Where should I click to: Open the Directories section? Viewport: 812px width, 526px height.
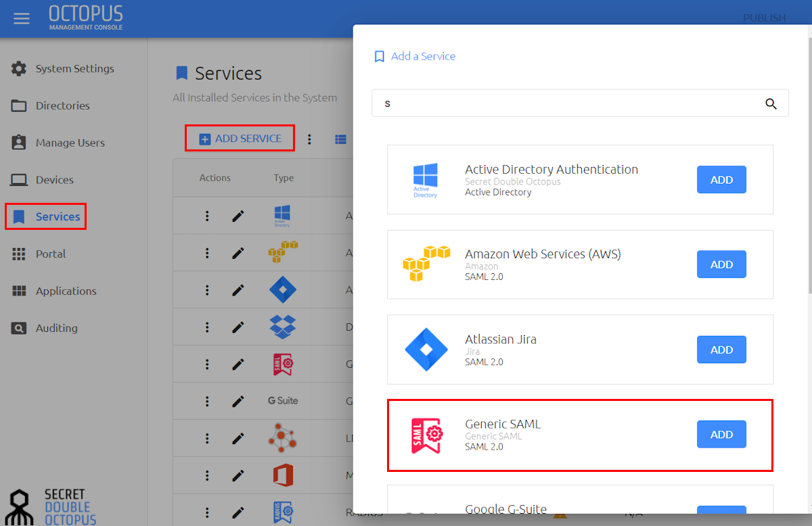tap(62, 105)
